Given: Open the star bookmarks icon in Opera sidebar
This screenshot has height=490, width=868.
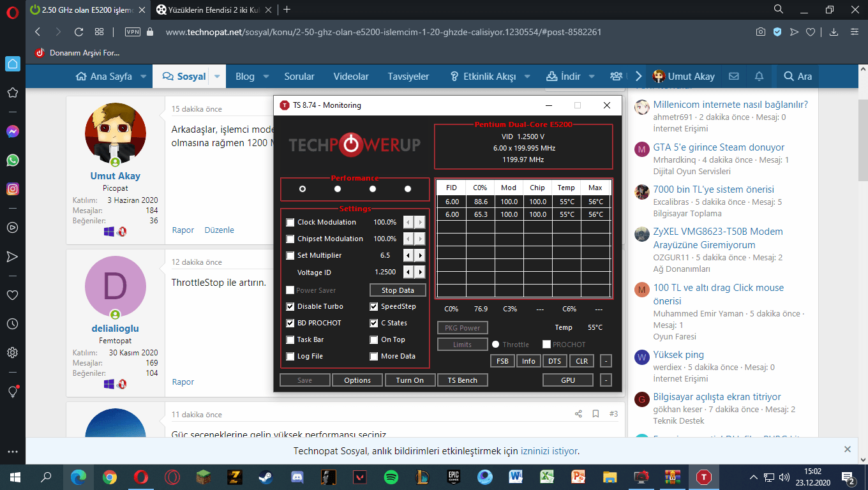Looking at the screenshot, I should (x=12, y=93).
